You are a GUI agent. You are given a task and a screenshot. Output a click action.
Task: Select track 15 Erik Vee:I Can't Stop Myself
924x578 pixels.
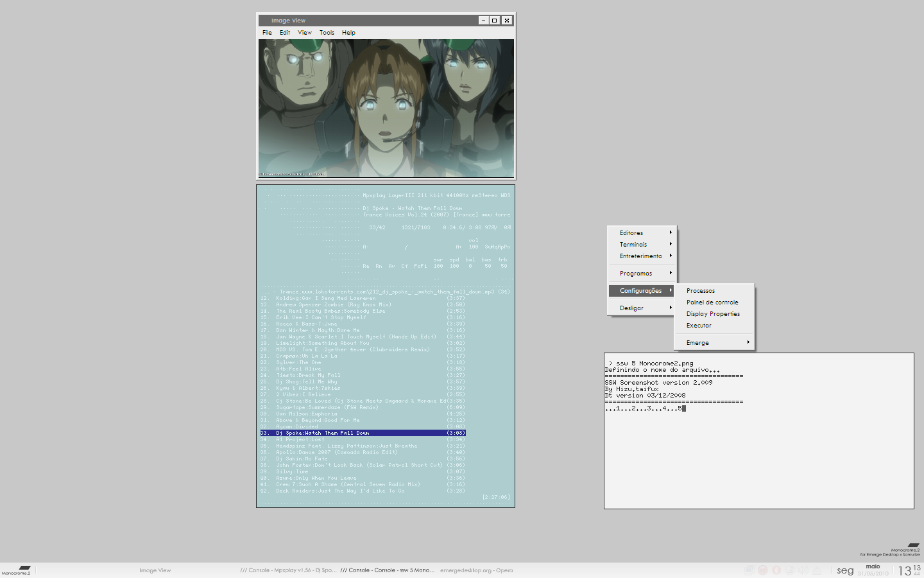click(x=363, y=317)
